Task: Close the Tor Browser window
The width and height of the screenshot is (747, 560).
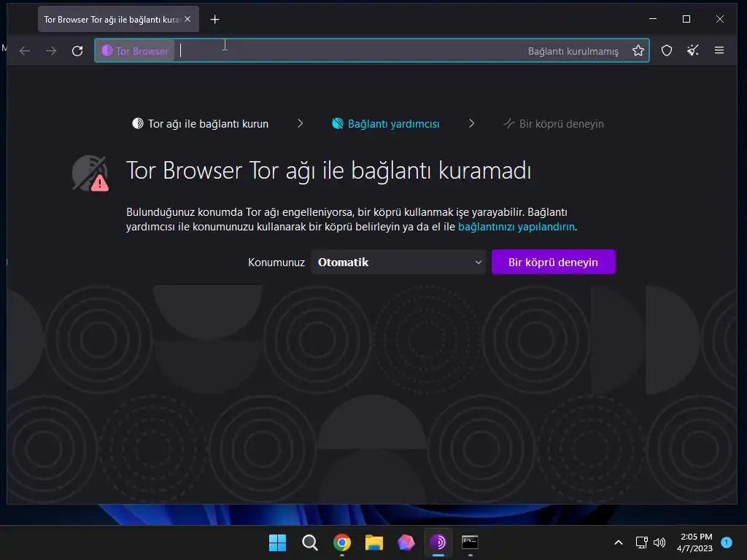Action: click(720, 19)
